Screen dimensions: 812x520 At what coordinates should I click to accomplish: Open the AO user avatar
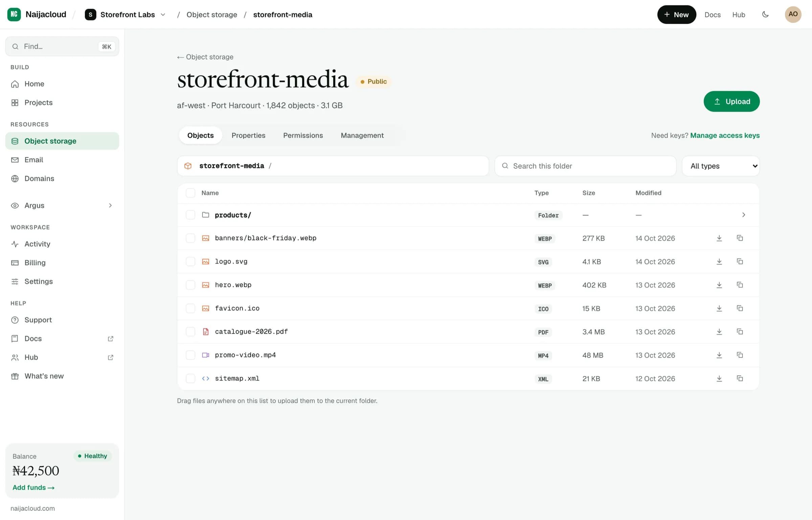point(793,15)
